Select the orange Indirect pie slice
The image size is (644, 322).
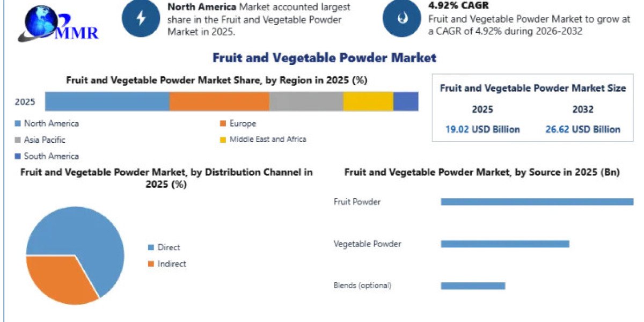tap(59, 279)
